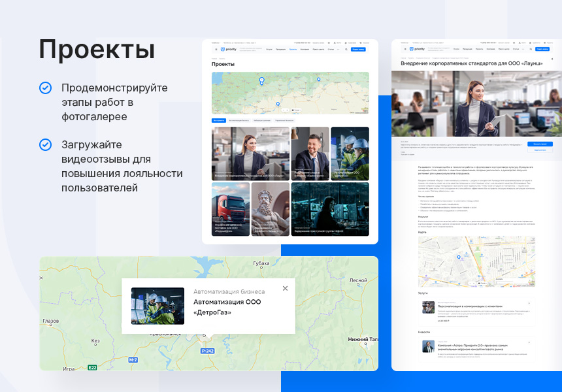This screenshot has height=392, width=562.
Task: Open the map layers «Слои» dropdown
Action: click(x=295, y=110)
